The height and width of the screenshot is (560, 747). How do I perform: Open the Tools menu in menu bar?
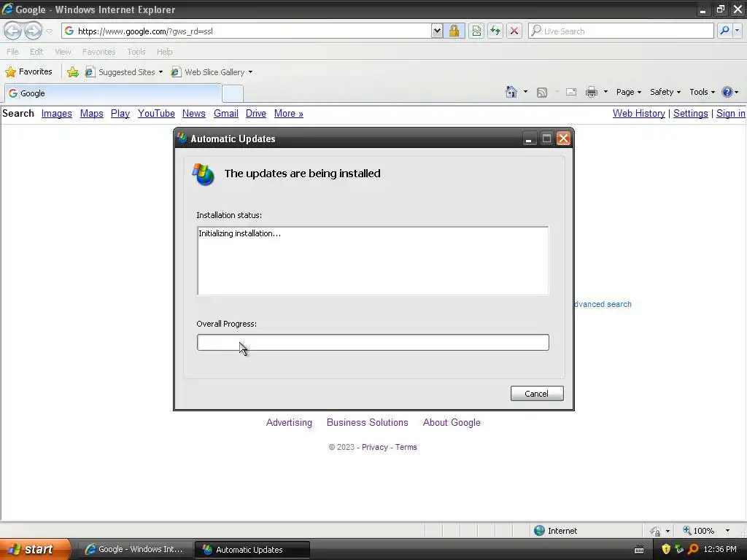136,52
